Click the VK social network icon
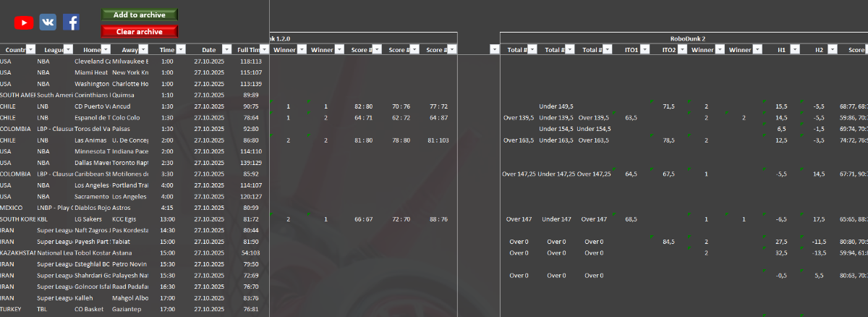Screen dimensions: 868x317 [x=48, y=22]
